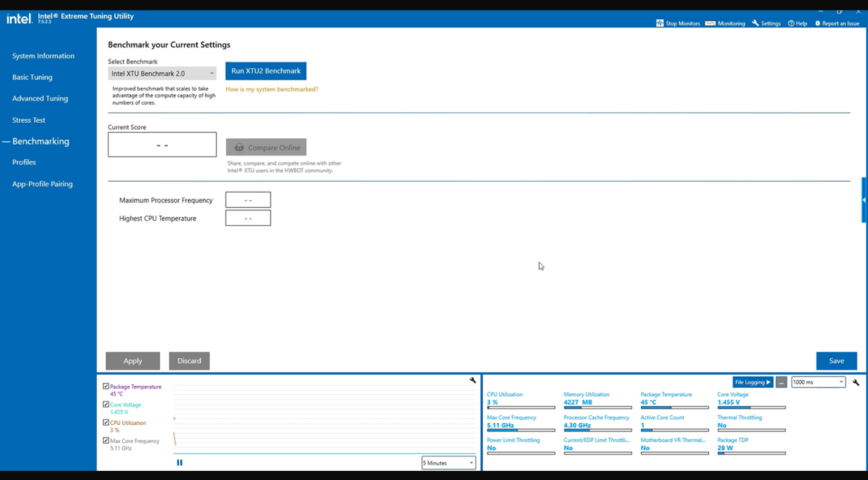Open graph settings wrench in chart panel
The image size is (868, 480).
[473, 380]
